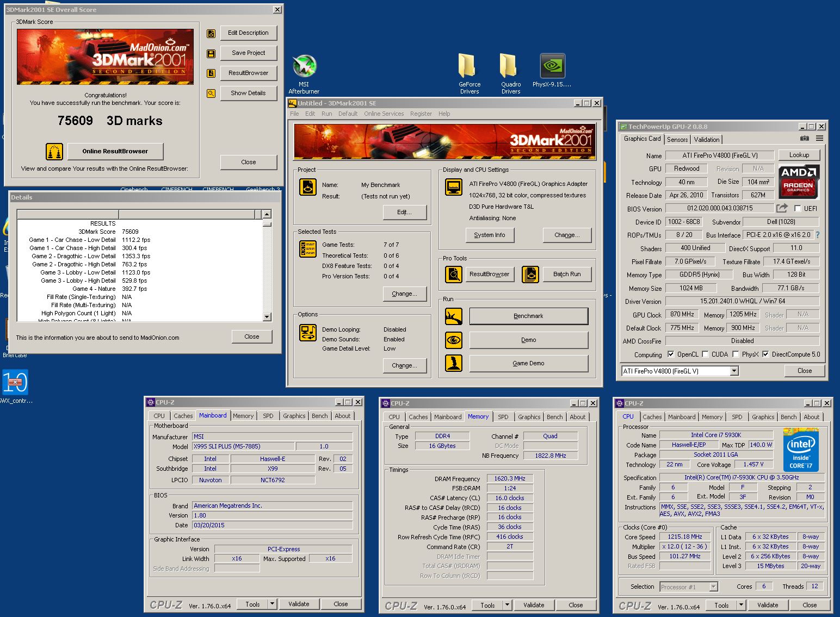This screenshot has width=840, height=617.
Task: Click the Demo eye icon
Action: pos(454,340)
